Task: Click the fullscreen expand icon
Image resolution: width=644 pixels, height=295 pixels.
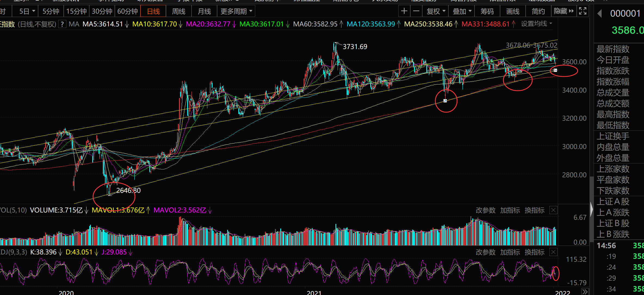Action: pos(583,11)
